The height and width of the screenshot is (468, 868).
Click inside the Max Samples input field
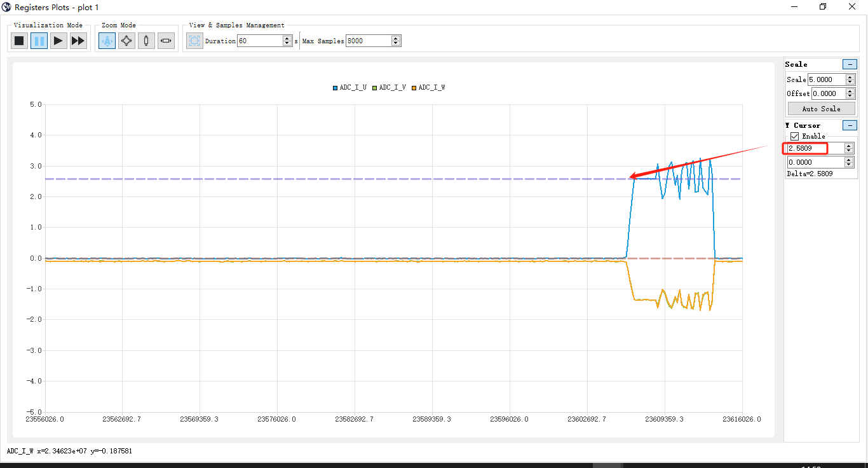(x=369, y=40)
